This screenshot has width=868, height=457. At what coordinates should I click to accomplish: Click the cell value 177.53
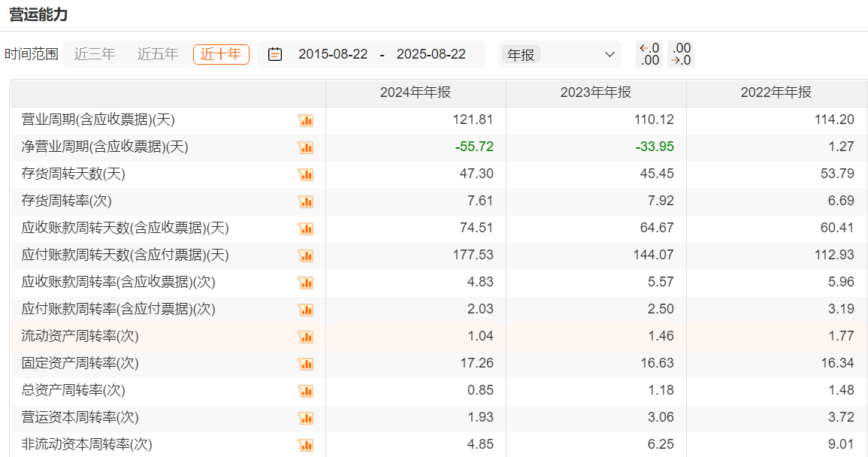[x=473, y=255]
